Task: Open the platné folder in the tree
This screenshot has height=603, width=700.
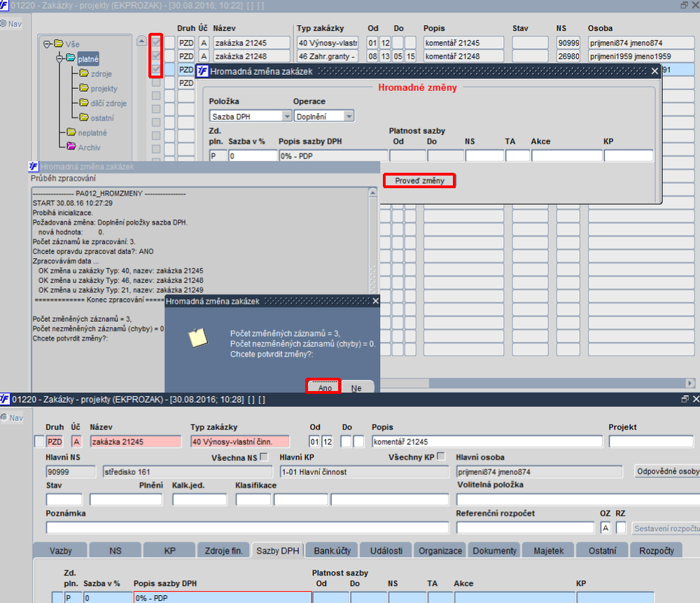Action: [87, 59]
